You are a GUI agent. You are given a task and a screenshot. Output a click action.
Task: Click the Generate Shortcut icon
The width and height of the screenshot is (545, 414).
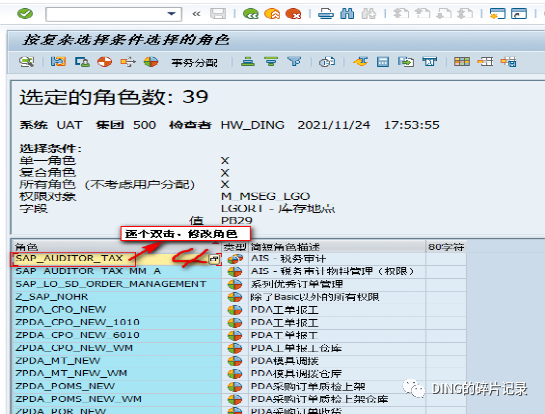coord(519,14)
